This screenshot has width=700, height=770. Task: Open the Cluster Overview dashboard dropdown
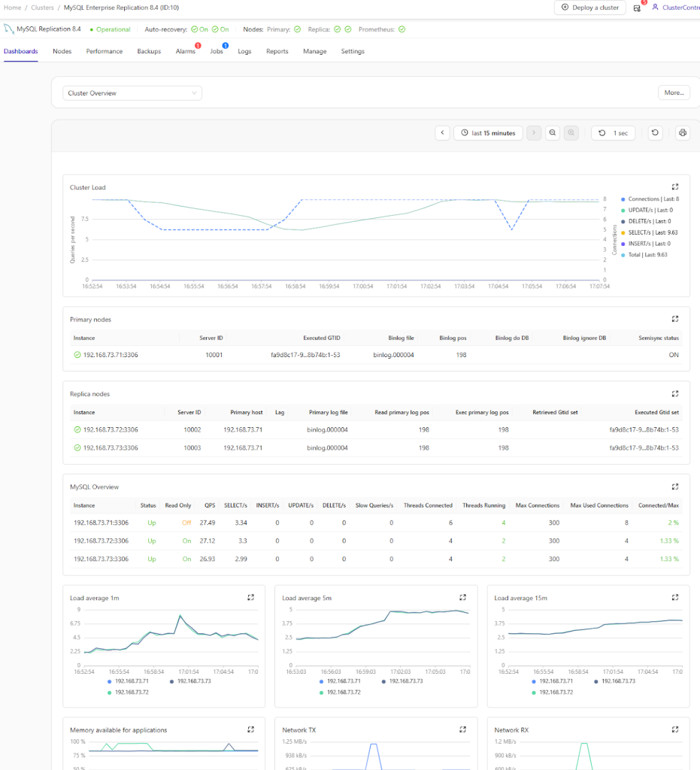[132, 93]
